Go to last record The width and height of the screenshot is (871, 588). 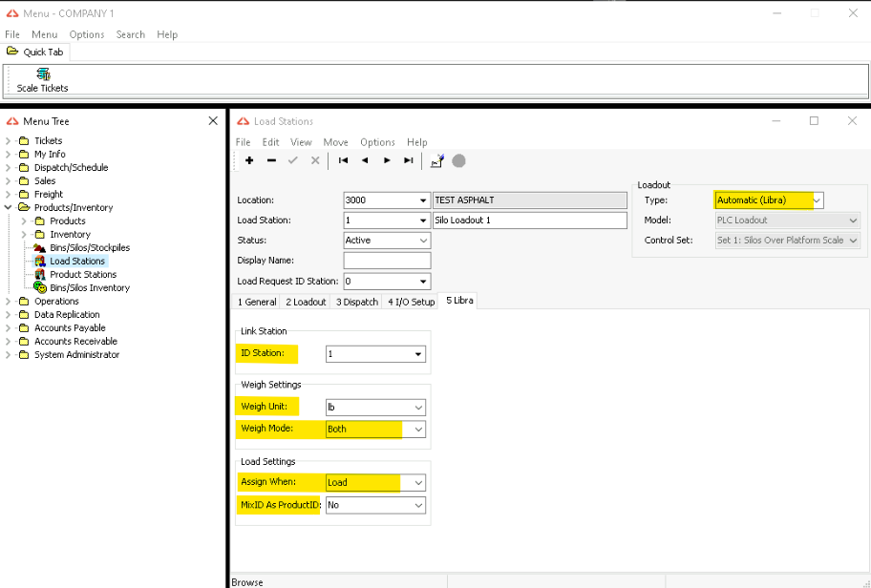pyautogui.click(x=409, y=160)
